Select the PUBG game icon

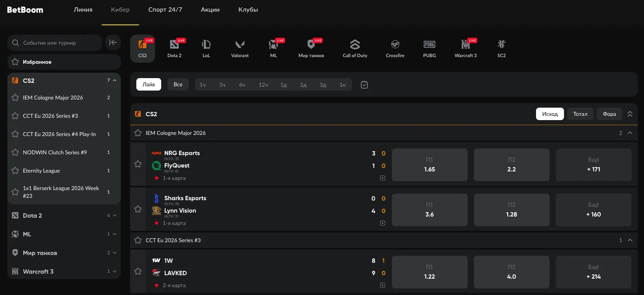click(x=430, y=48)
